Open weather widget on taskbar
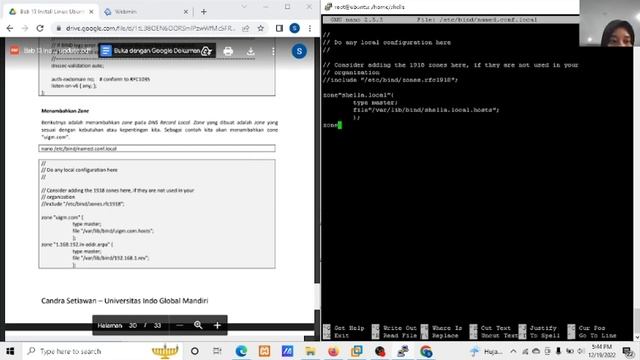Image resolution: width=640 pixels, height=360 pixels. pos(486,351)
